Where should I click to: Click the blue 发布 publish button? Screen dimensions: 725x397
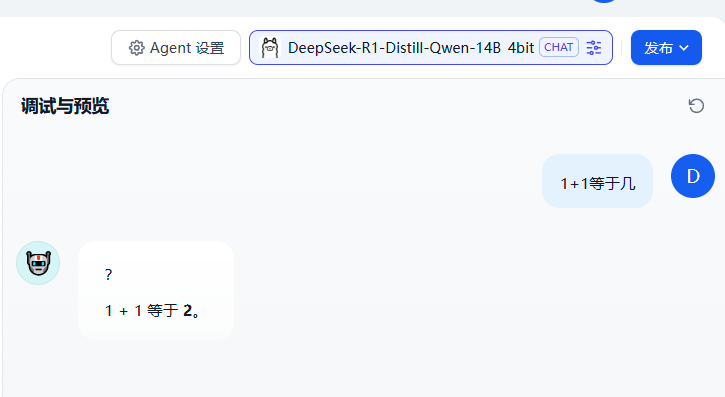666,48
